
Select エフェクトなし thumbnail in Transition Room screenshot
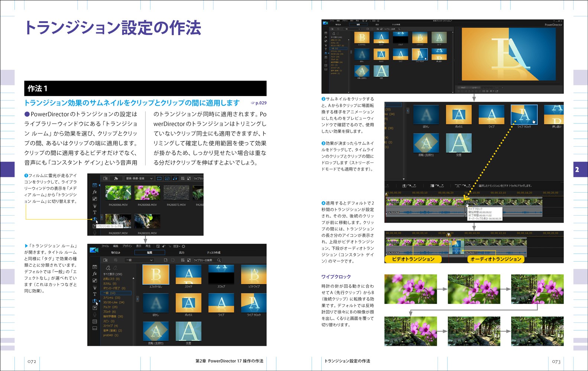pos(156,275)
